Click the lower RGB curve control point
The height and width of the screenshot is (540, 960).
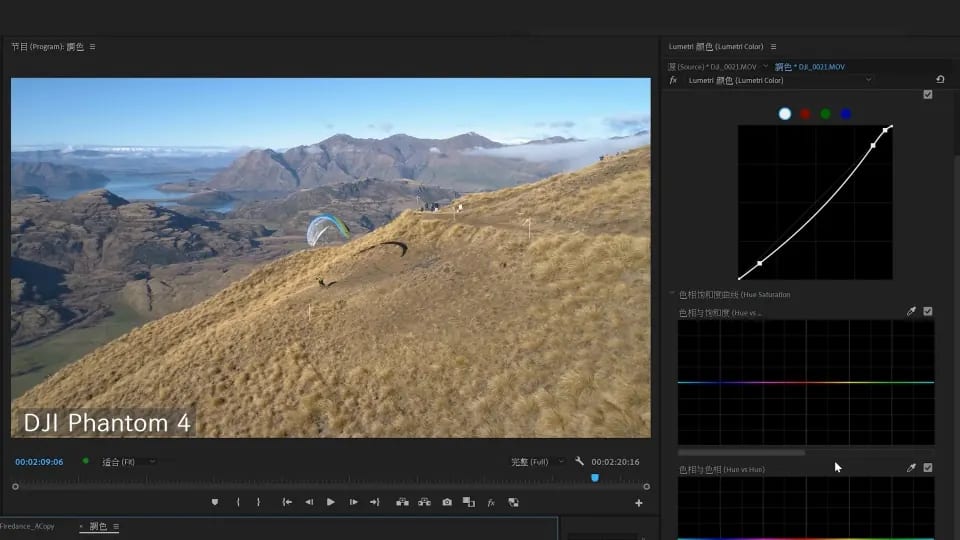click(x=760, y=263)
